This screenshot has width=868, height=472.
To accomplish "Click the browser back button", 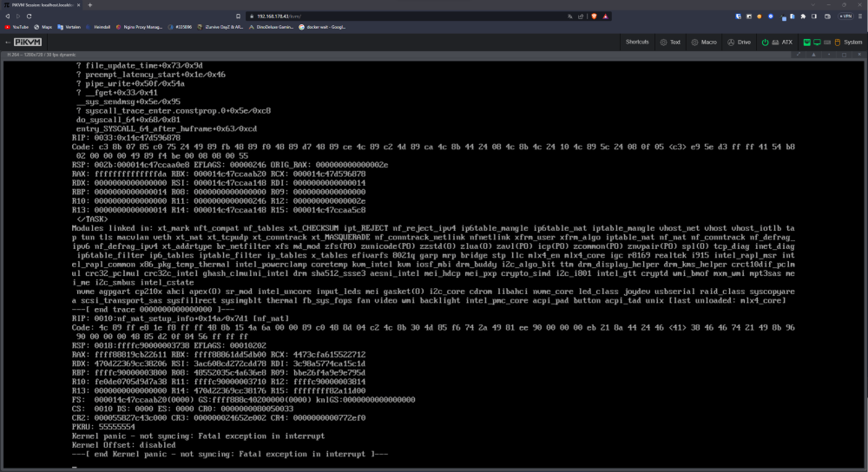I will tap(8, 16).
